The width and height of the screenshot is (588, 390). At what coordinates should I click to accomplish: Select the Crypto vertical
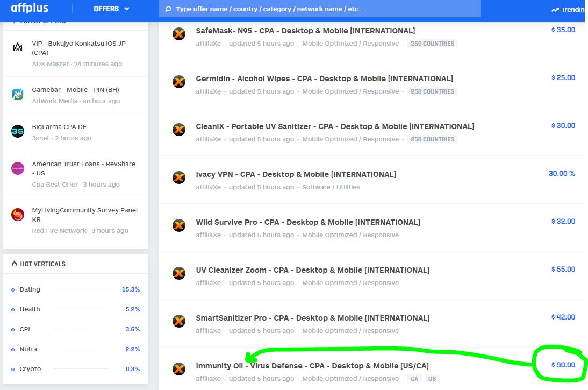30,369
